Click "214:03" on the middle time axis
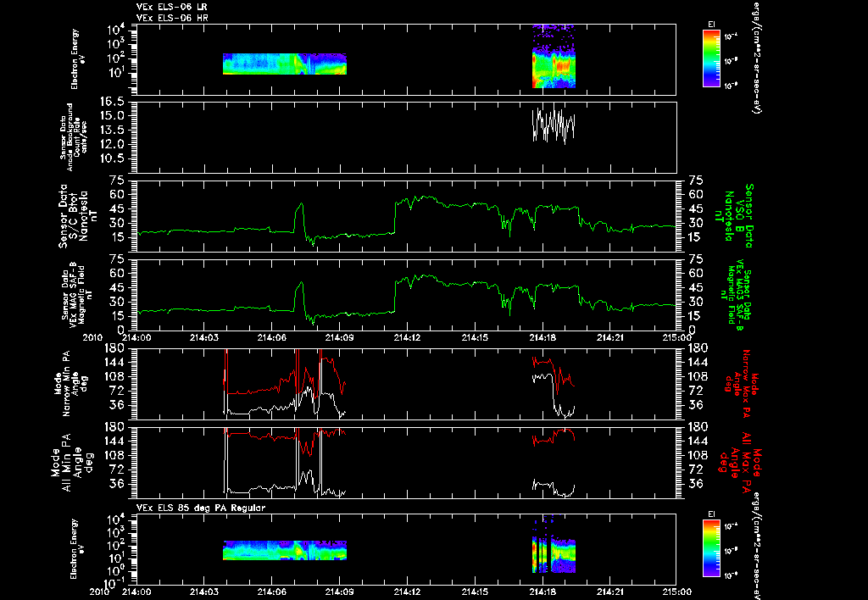 (x=204, y=337)
